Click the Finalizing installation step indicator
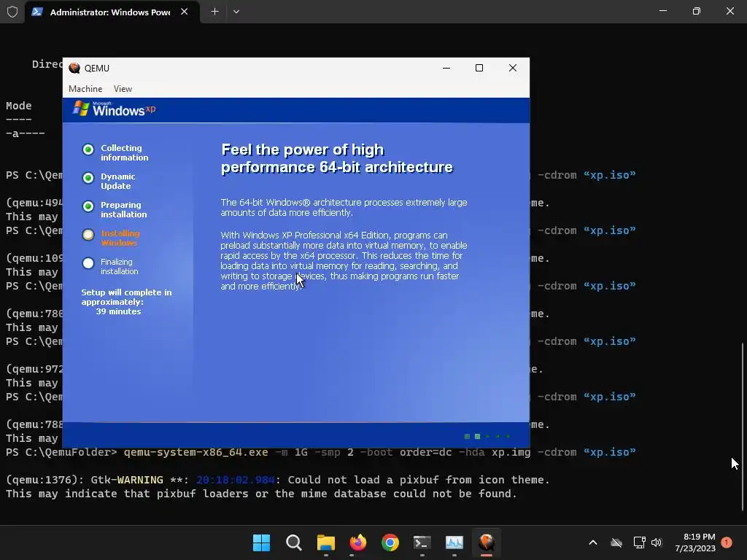747x560 pixels. (x=88, y=263)
